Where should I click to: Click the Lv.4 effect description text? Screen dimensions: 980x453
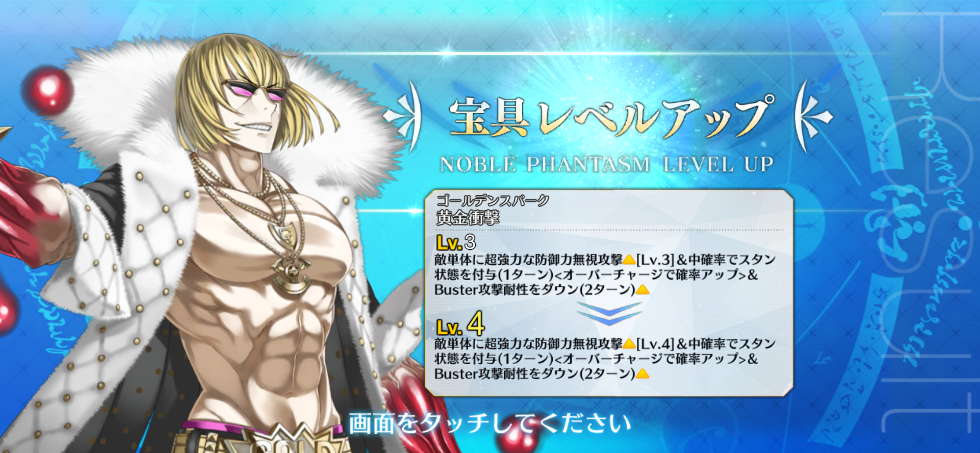coord(605,359)
